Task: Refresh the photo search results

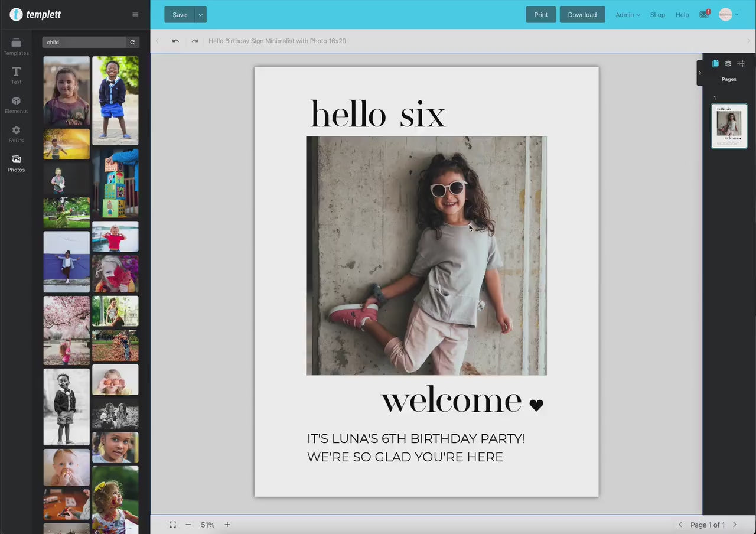Action: (x=132, y=42)
